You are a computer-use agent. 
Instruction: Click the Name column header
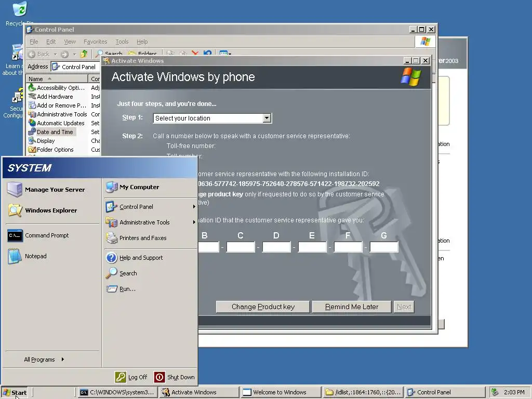57,79
